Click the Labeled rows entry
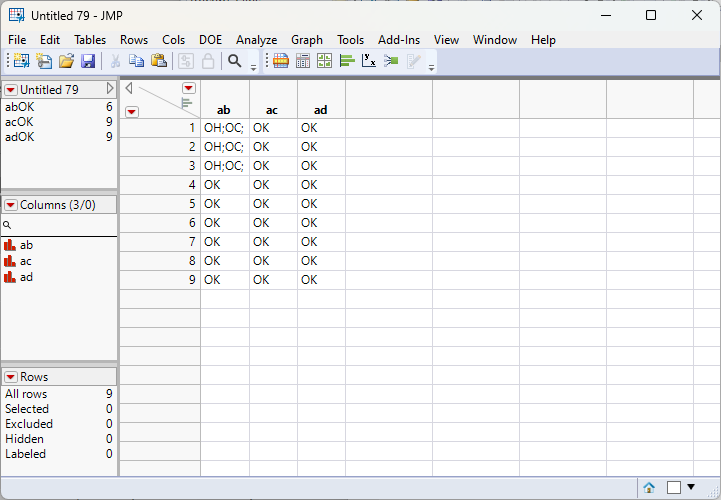The height and width of the screenshot is (500, 721). (58, 454)
